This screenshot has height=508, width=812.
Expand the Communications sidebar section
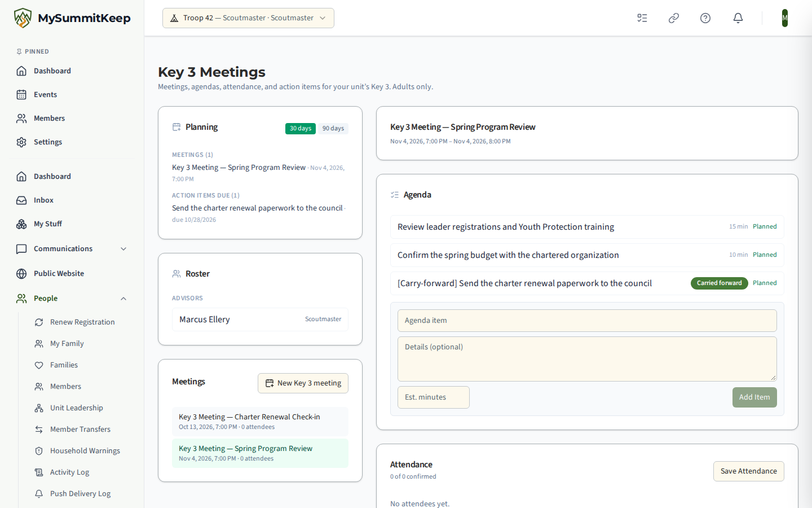click(72, 249)
